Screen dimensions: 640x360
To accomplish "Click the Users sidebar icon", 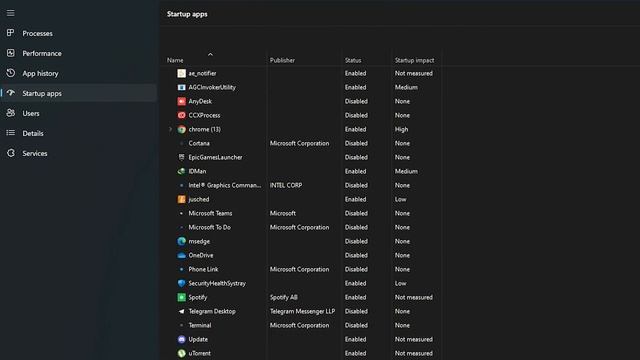I will (11, 113).
